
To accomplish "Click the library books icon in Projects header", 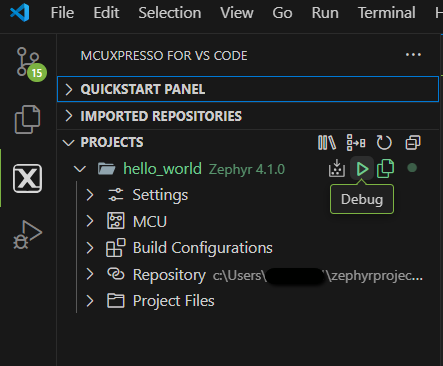I will click(x=327, y=143).
